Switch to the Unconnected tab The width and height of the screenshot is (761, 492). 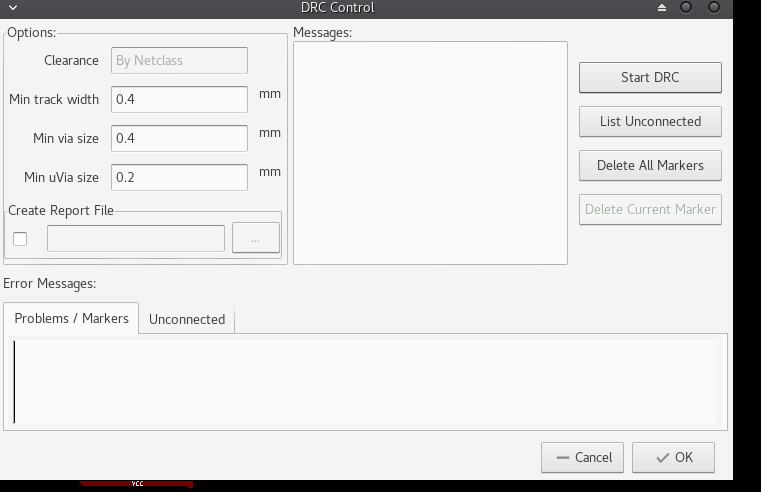(x=187, y=319)
